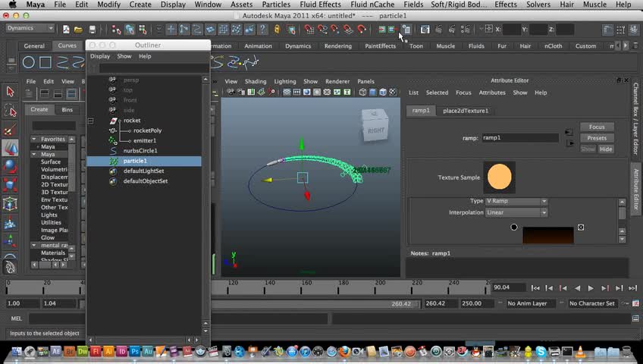Click the Focus button in Attribute Editor
The width and height of the screenshot is (643, 364).
(597, 127)
